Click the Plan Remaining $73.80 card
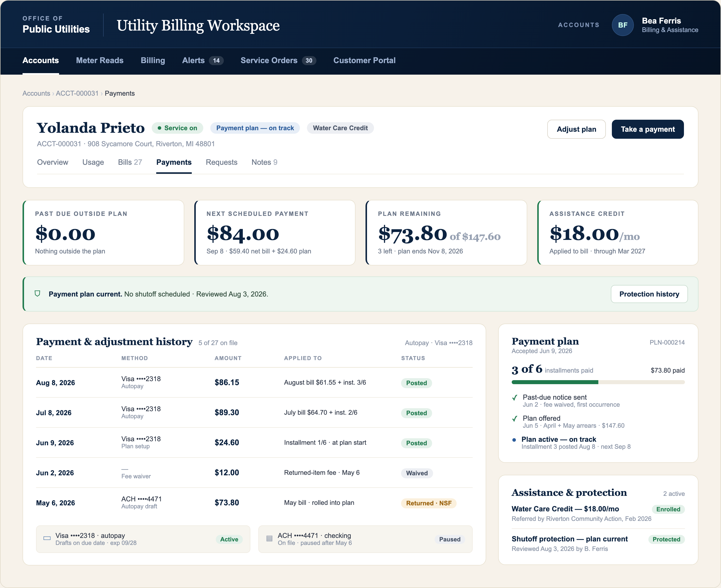Viewport: 721px width, 588px height. click(x=446, y=233)
